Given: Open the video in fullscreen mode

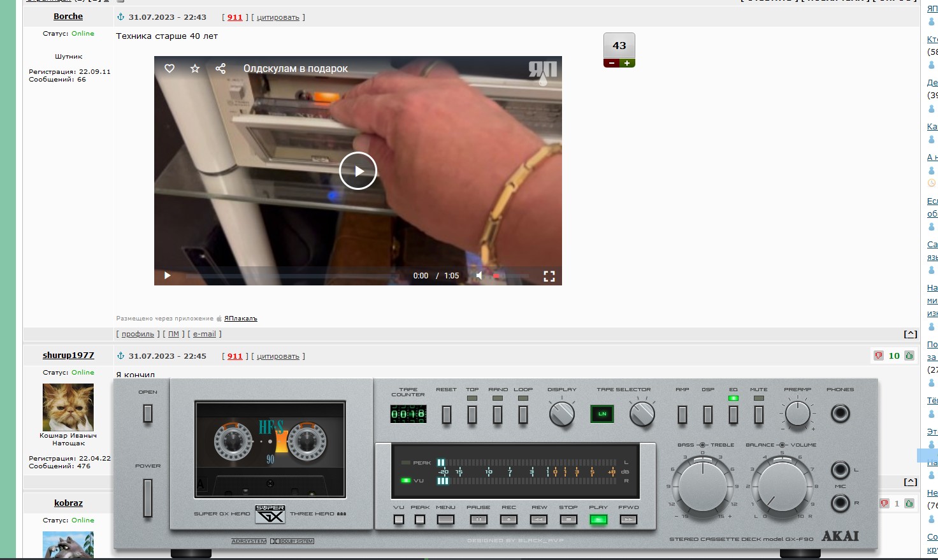Looking at the screenshot, I should [549, 276].
